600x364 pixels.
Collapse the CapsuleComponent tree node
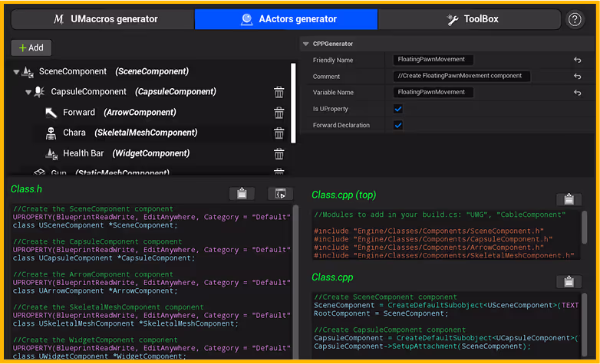(28, 92)
